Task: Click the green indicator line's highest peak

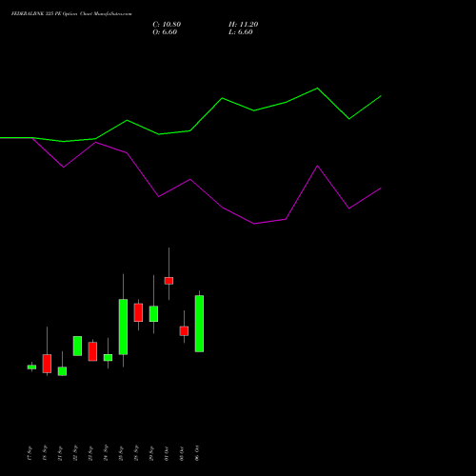Action: (x=317, y=89)
